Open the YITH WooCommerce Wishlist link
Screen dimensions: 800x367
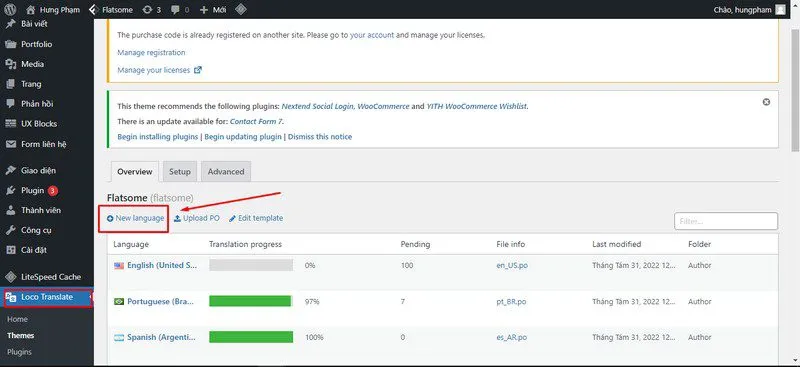(477, 107)
